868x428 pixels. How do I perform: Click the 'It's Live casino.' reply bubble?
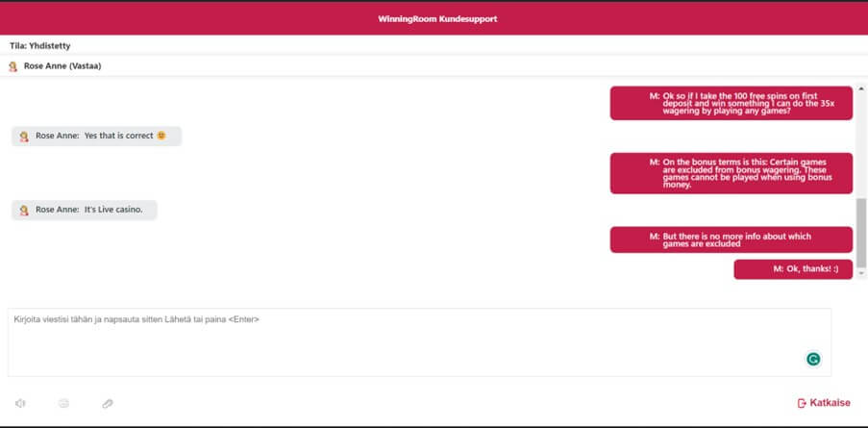point(85,210)
